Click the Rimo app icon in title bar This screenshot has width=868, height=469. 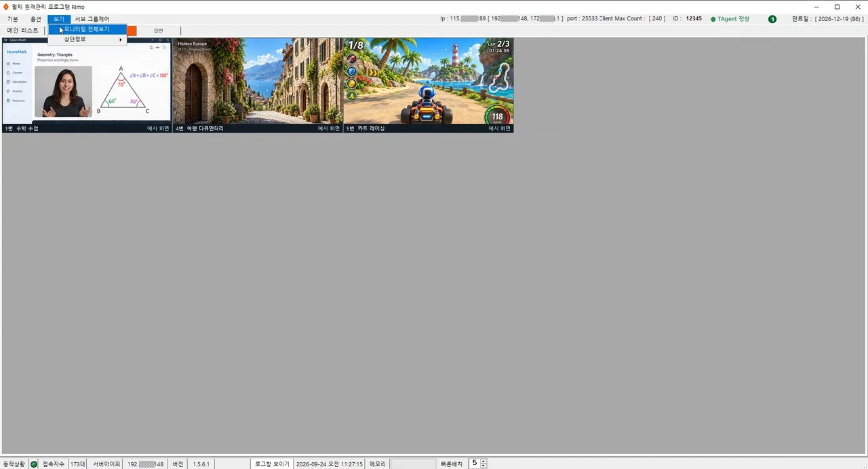click(x=6, y=7)
